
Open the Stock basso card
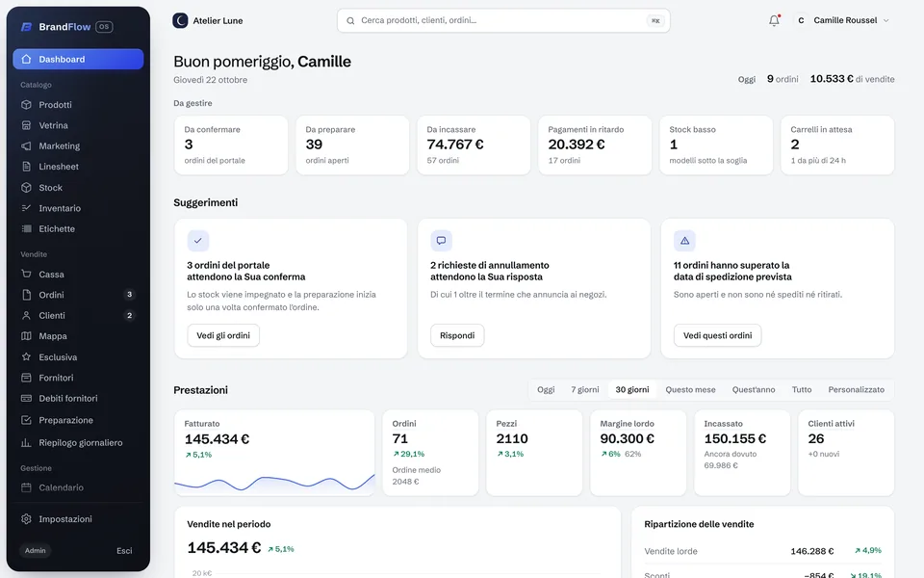click(716, 145)
